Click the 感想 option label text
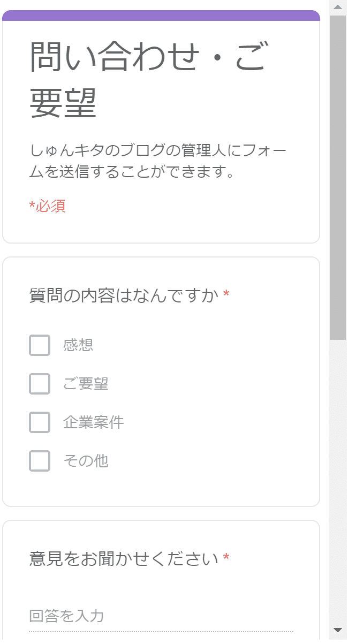The image size is (356, 644). (x=78, y=345)
